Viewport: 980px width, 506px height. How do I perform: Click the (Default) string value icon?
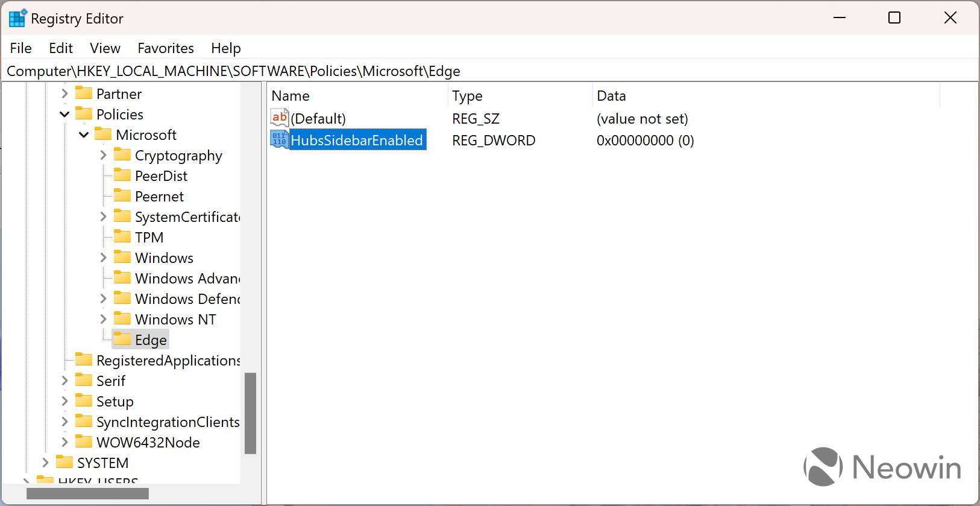click(280, 118)
